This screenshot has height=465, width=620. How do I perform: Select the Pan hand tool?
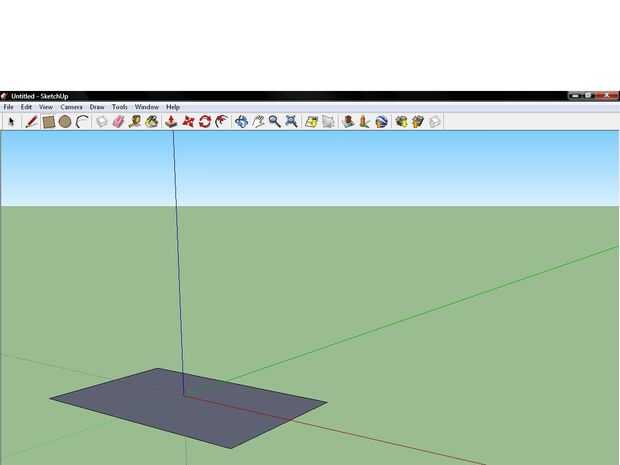(258, 121)
